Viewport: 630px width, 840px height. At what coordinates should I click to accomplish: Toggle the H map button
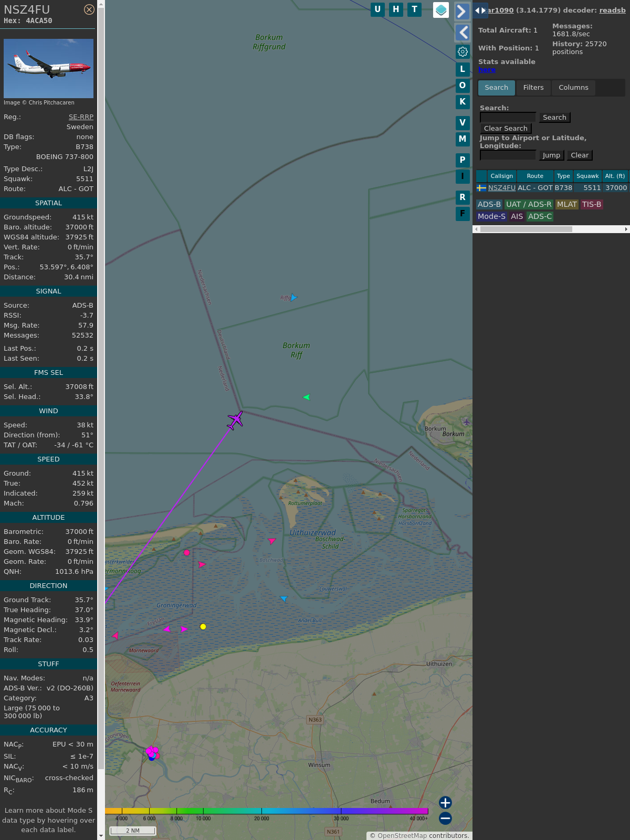pyautogui.click(x=396, y=9)
